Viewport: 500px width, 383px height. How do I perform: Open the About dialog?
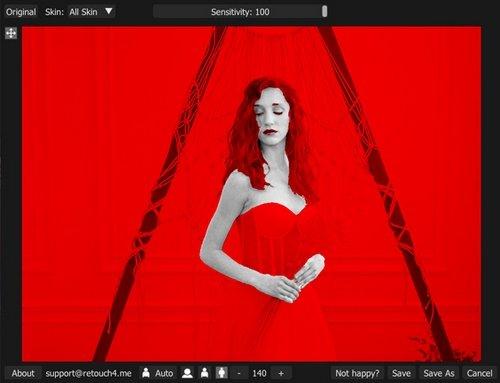(23, 373)
